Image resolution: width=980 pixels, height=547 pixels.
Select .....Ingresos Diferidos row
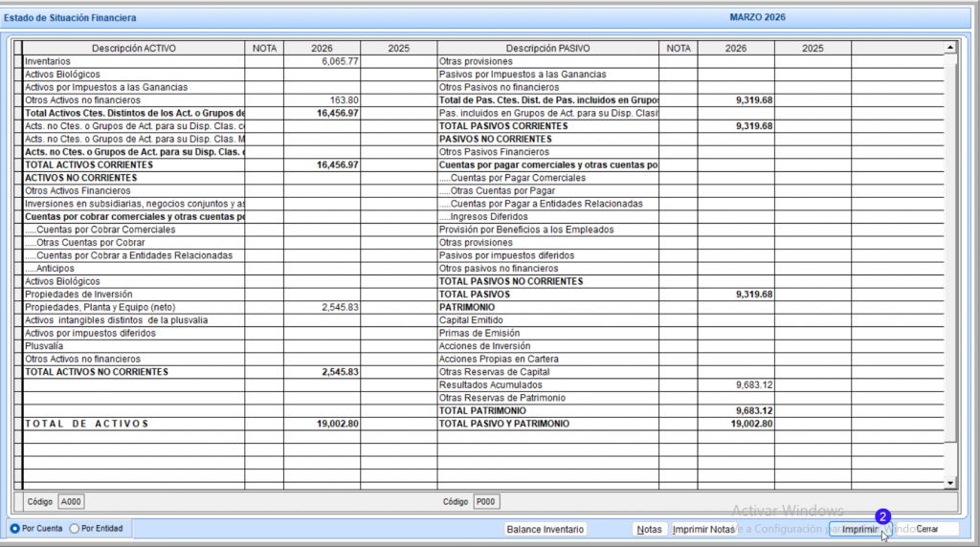tap(548, 217)
